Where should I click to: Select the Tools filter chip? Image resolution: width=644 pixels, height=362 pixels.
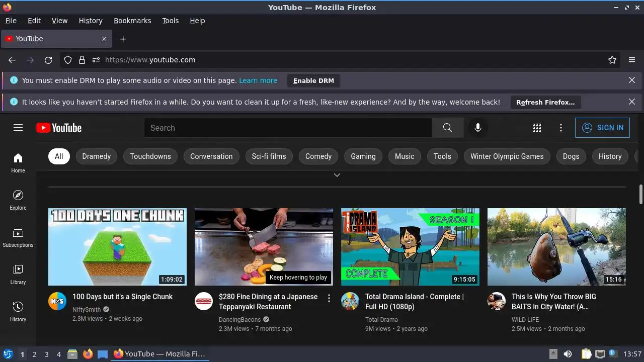coord(442,156)
